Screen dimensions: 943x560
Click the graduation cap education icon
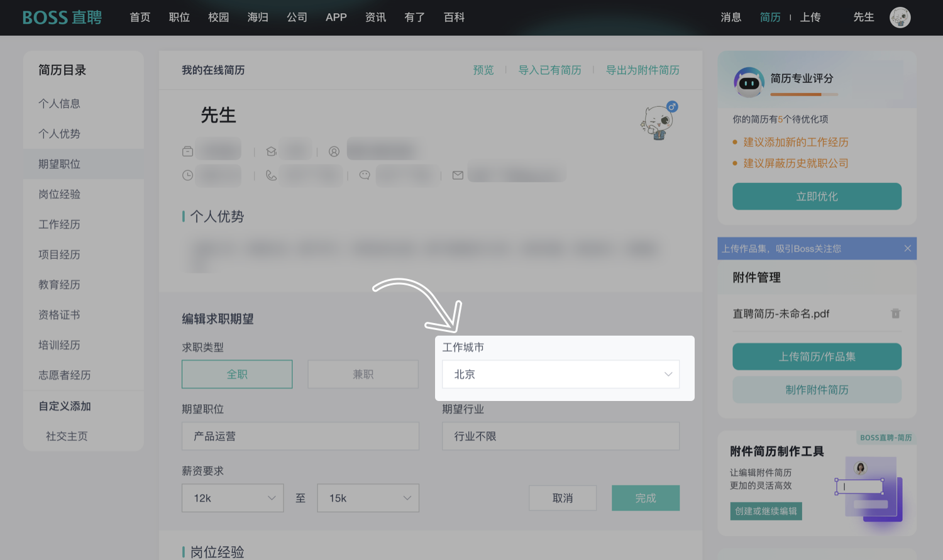pyautogui.click(x=271, y=151)
